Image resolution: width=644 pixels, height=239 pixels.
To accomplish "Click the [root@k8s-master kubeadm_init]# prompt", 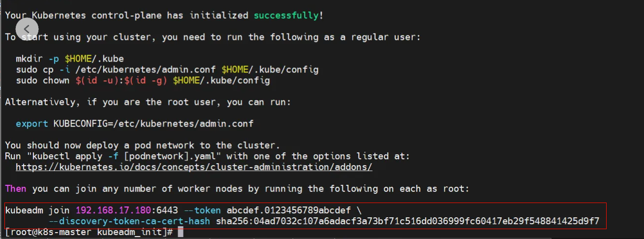I will click(89, 232).
